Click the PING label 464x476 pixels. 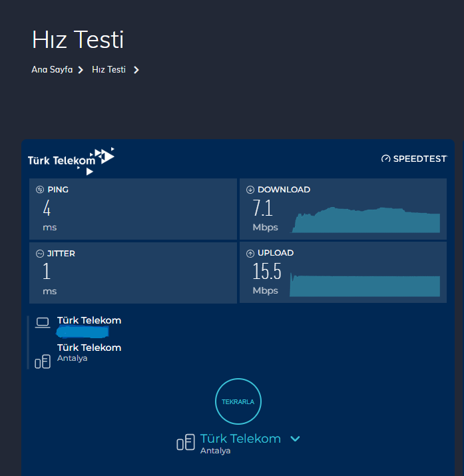tap(58, 190)
